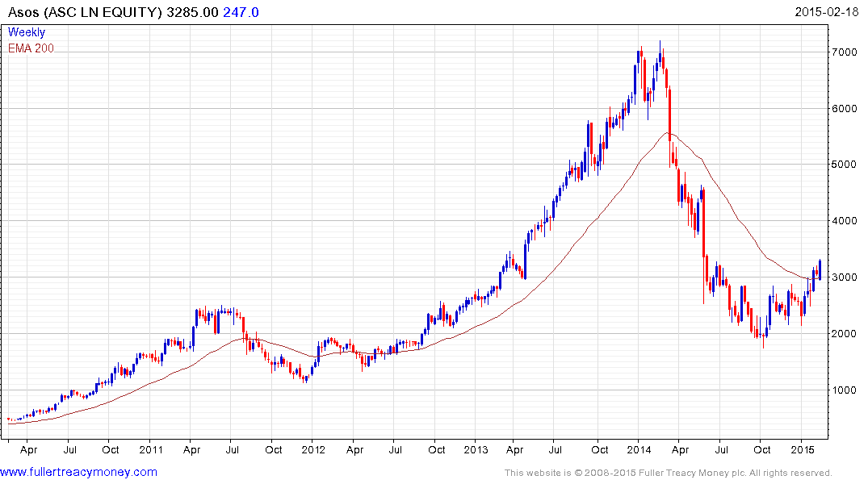Select the 'Asos (ASC LN EQUITY)' title text

(x=86, y=12)
